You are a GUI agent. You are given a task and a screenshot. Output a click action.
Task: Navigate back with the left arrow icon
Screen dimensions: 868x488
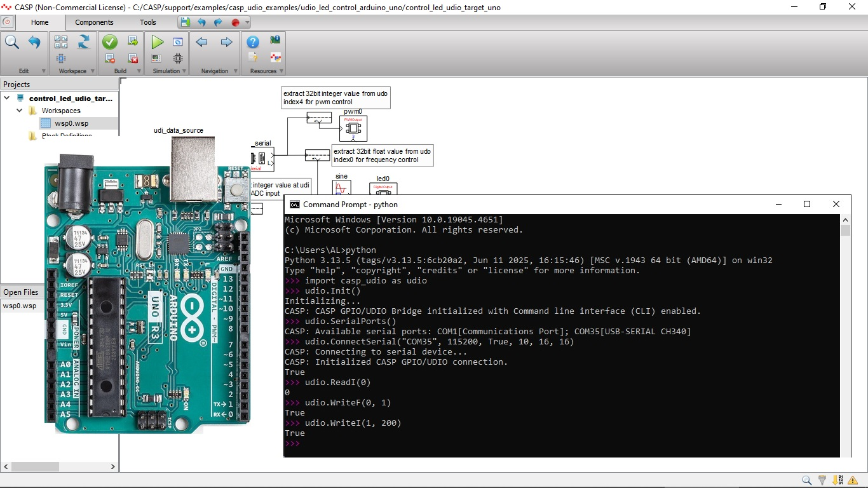click(202, 42)
